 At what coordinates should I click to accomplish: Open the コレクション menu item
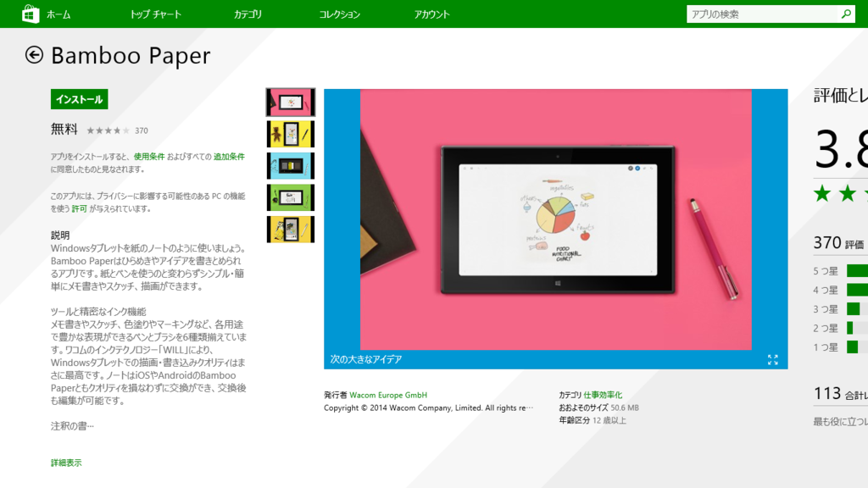tap(339, 14)
